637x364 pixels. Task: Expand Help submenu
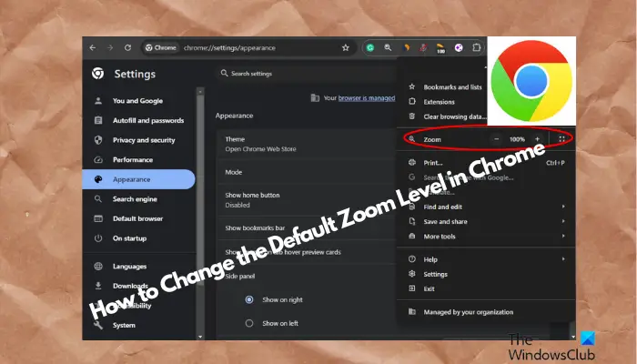[x=486, y=259]
